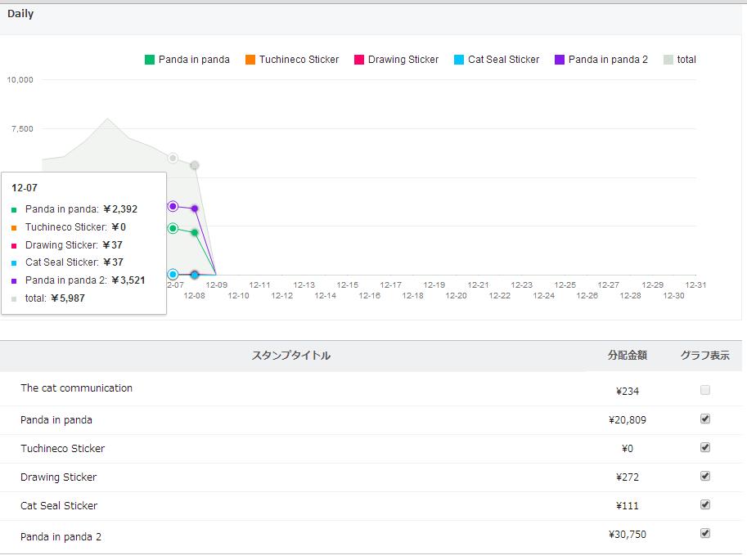Click tooltip total ¥5,987 value

[68, 298]
